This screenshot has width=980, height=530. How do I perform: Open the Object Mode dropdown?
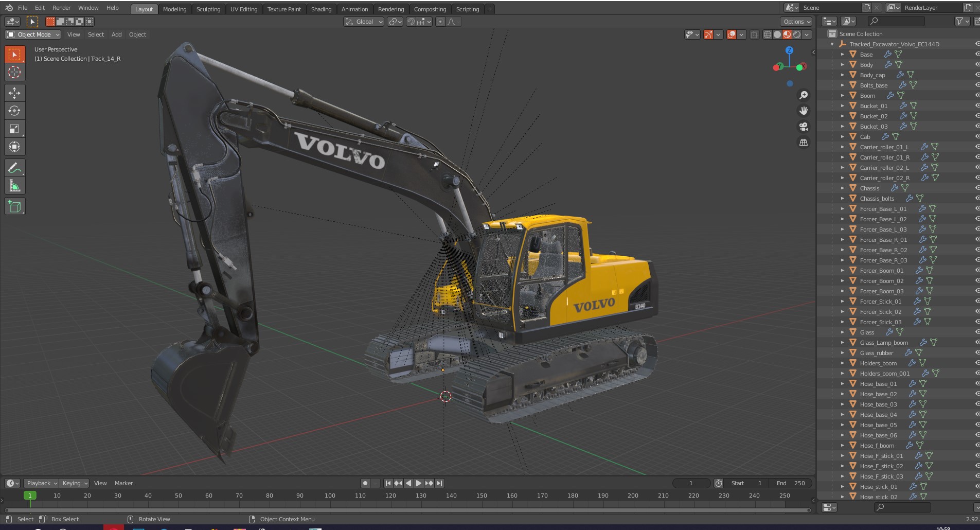[33, 34]
